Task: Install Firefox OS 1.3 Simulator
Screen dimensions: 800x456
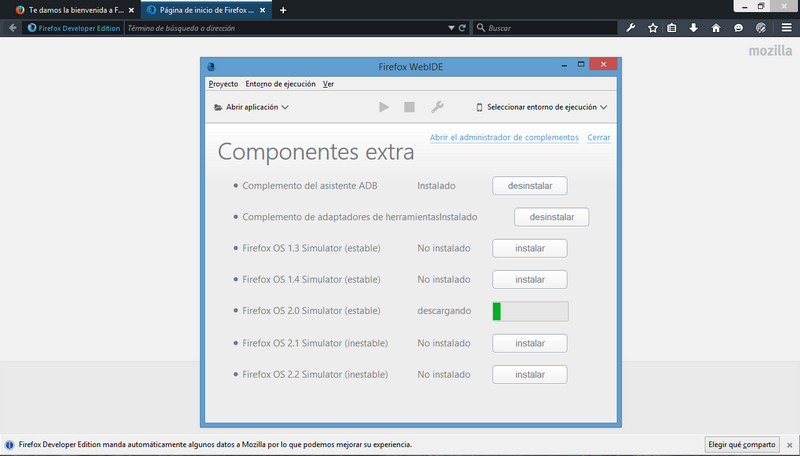Action: point(530,248)
